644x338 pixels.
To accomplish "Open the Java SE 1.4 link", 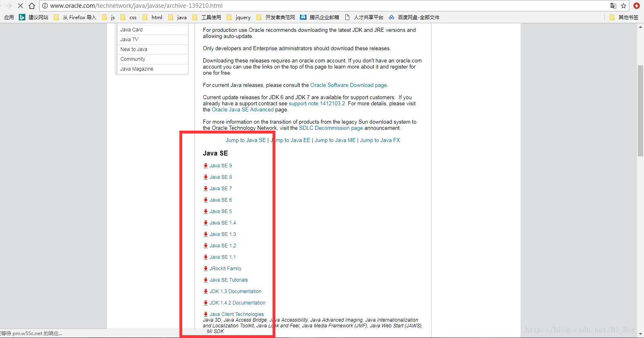I will coord(223,223).
